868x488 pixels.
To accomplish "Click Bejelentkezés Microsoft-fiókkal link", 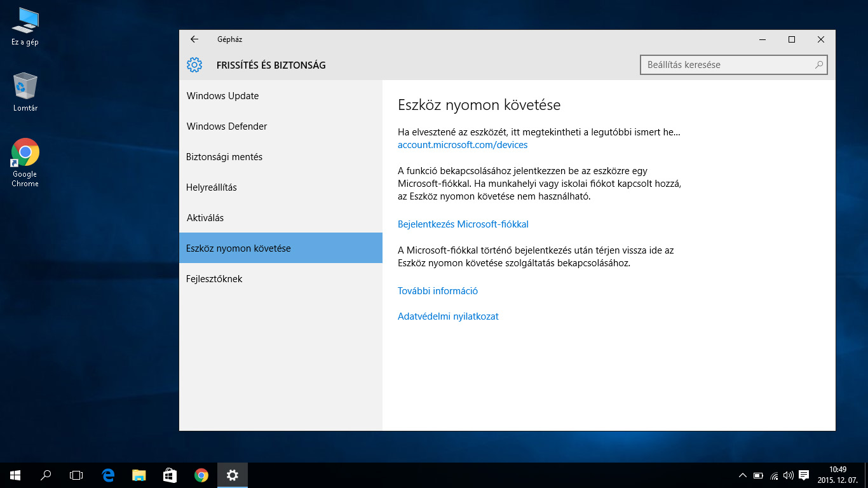I will tap(463, 224).
